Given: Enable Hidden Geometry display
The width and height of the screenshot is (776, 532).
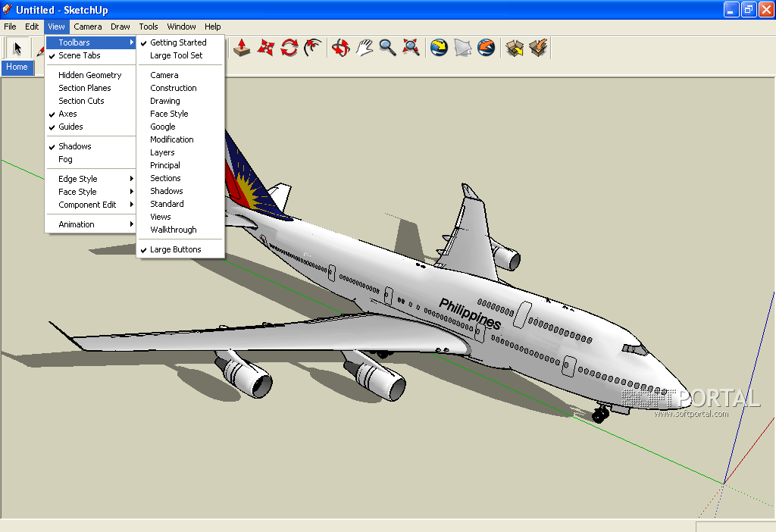Looking at the screenshot, I should 91,75.
